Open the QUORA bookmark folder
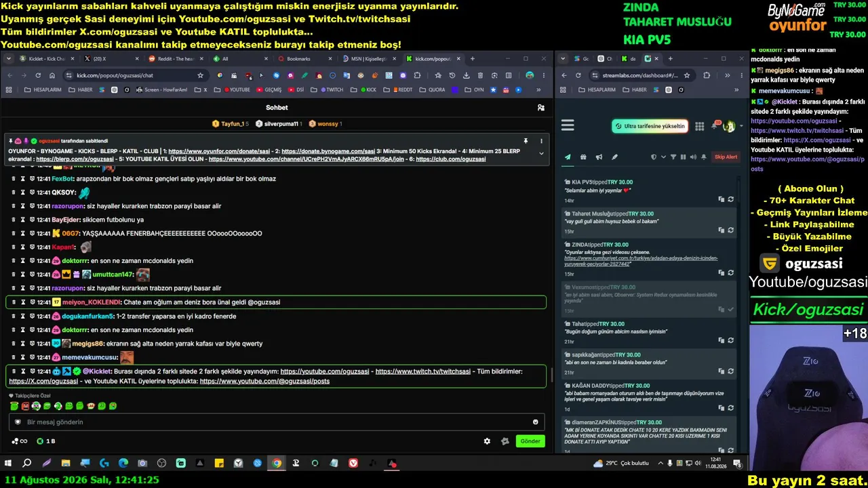The width and height of the screenshot is (868, 488). click(x=433, y=89)
